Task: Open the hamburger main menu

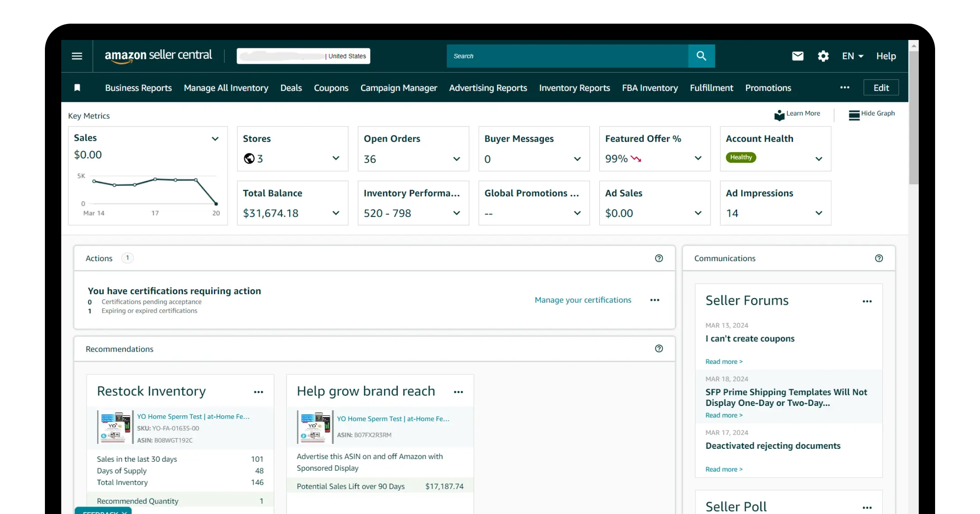Action: (77, 56)
